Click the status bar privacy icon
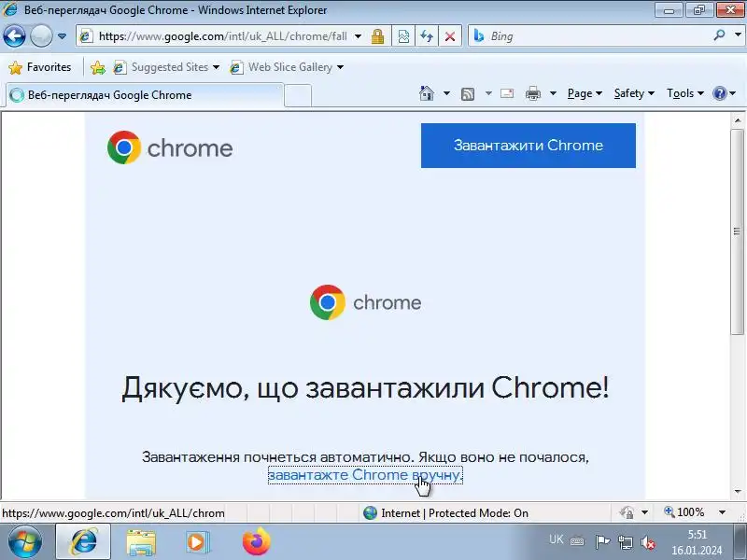 [627, 512]
